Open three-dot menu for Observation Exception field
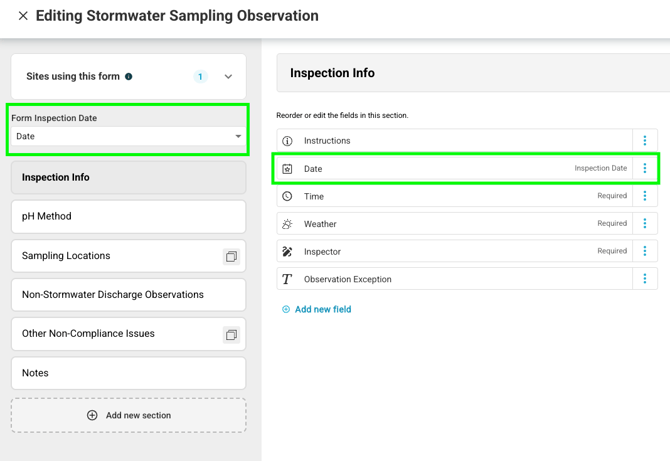The image size is (670, 461). pos(645,279)
